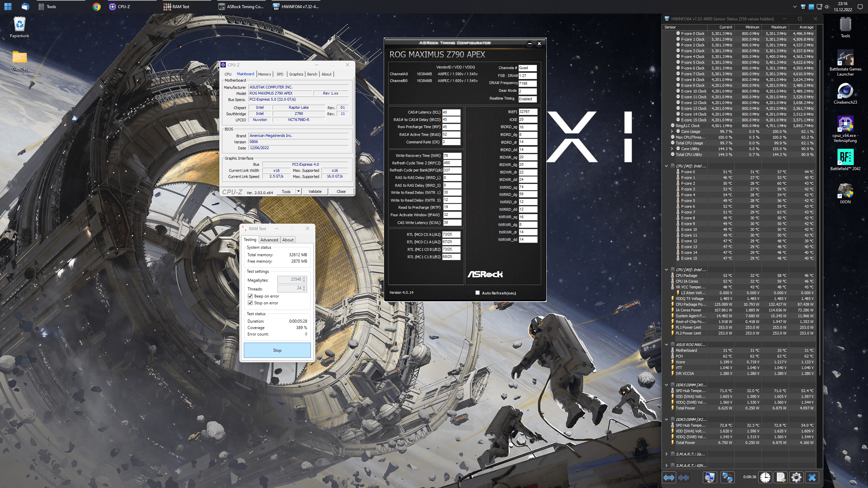Open the Windows Start button
Screen dimensions: 868x488
tap(8, 6)
